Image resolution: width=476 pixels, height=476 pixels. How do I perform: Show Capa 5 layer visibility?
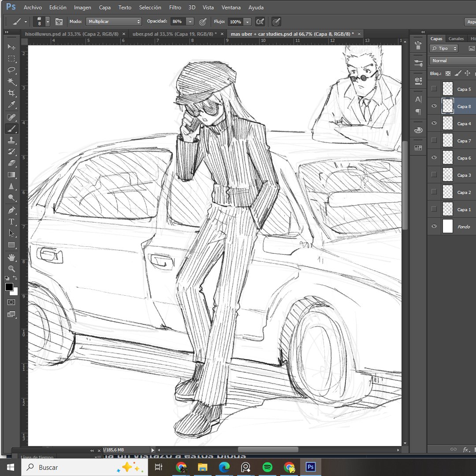[x=434, y=89]
